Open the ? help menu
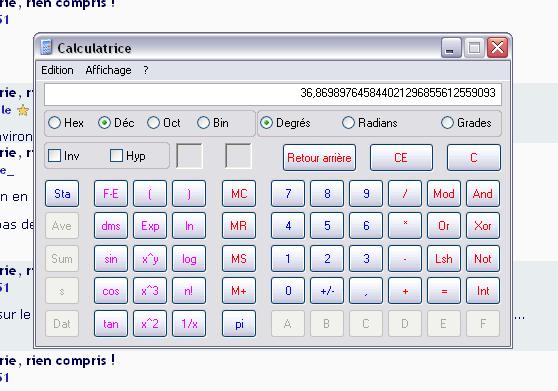 (x=146, y=70)
